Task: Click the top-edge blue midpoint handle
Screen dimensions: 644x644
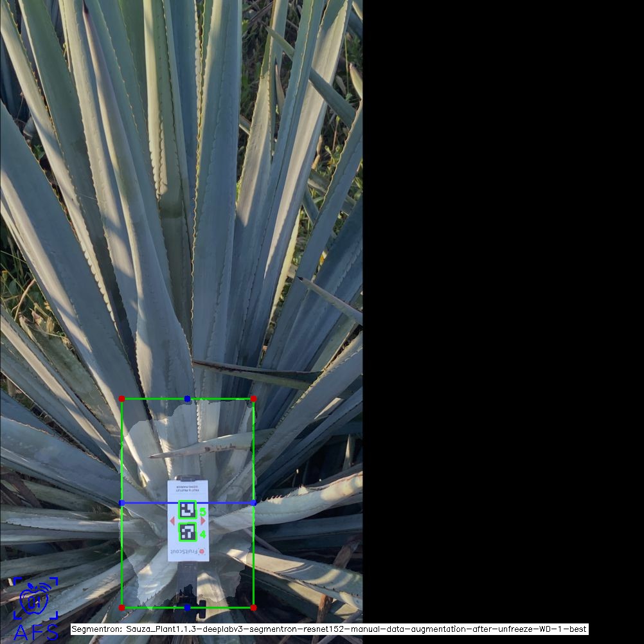Action: click(188, 399)
